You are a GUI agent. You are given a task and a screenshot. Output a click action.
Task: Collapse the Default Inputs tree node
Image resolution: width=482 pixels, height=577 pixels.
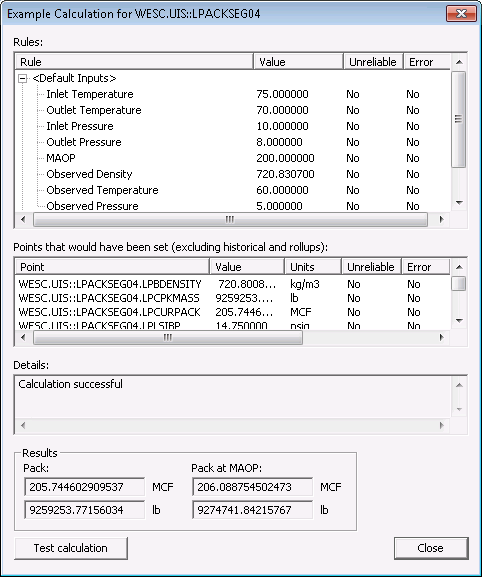(23, 78)
